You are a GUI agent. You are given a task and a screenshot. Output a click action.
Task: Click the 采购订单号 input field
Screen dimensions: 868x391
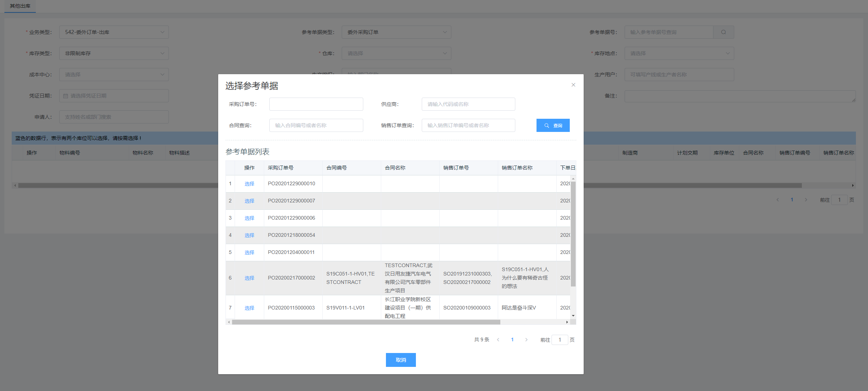tap(316, 104)
